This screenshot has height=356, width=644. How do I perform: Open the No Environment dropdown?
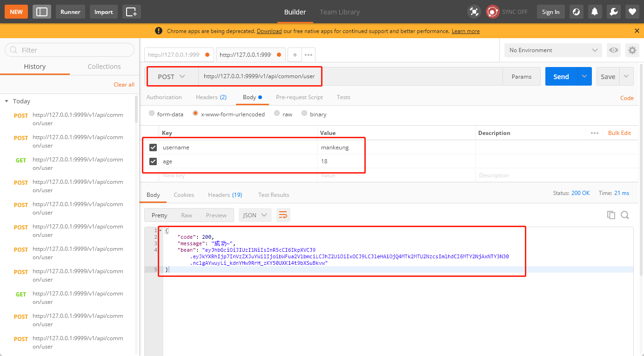click(553, 50)
